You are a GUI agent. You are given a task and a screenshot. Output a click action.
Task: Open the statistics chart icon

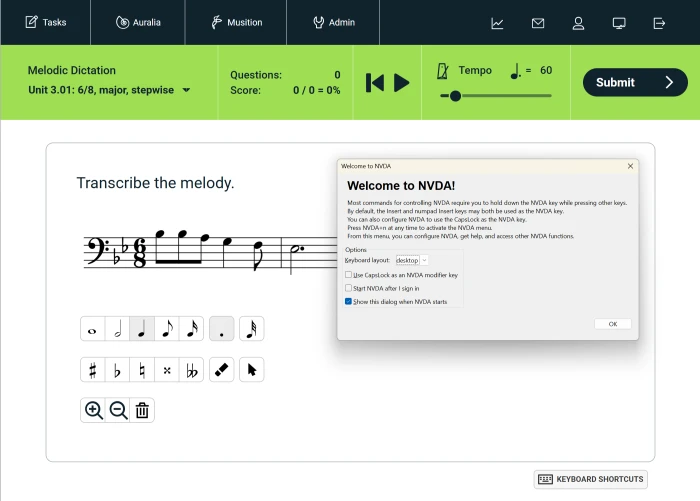[497, 23]
